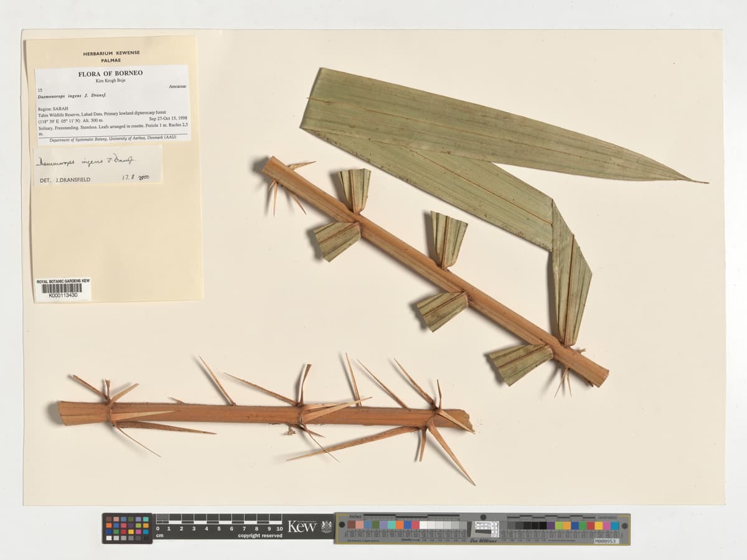Image resolution: width=747 pixels, height=560 pixels.
Task: Click the date 'Sep 27-Oct 15, 1998'
Action: [168, 118]
